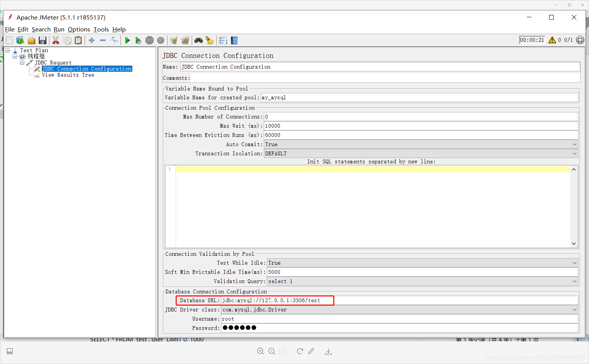
Task: Open the Edit menu
Action: [x=23, y=30]
